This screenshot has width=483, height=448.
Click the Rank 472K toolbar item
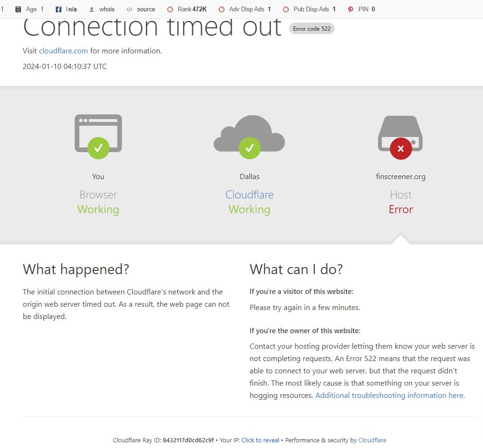[x=187, y=9]
